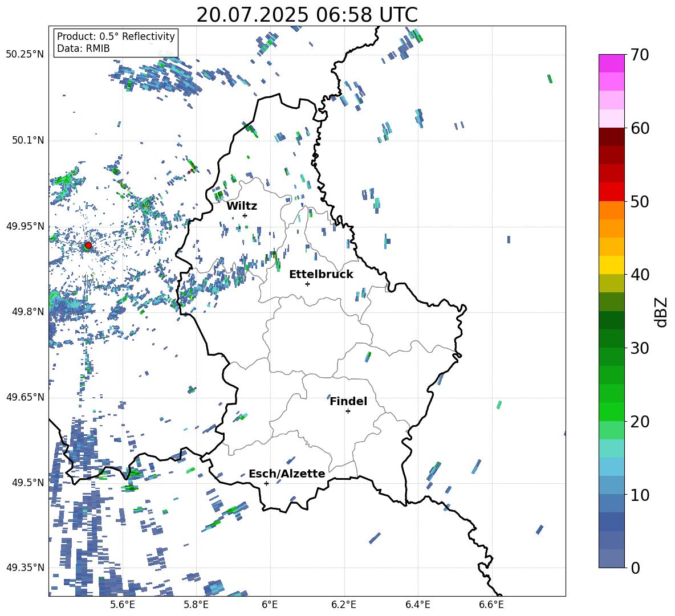Click the 70 colorbar tick label
675x616 pixels.
tap(640, 55)
